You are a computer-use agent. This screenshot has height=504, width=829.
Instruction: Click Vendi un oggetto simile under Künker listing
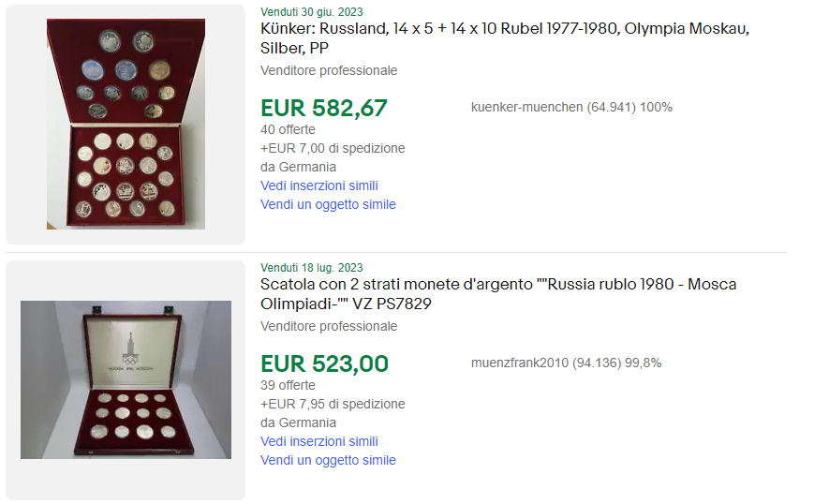click(328, 204)
